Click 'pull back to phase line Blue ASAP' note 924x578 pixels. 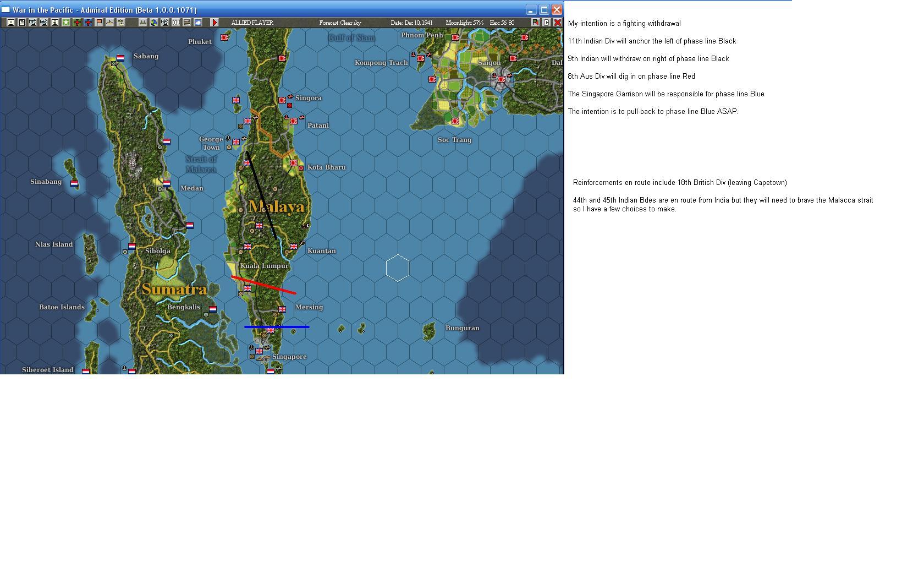coord(653,111)
